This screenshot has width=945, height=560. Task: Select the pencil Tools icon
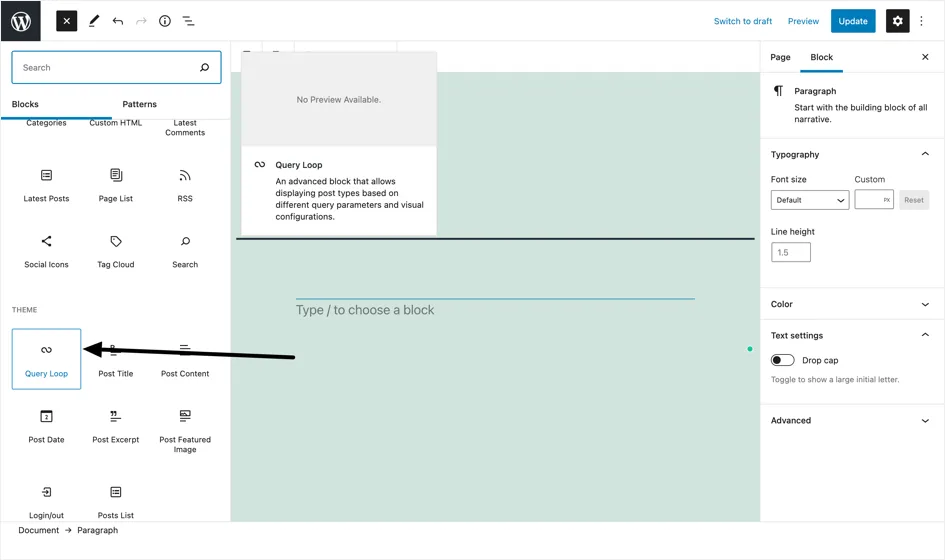[x=94, y=21]
